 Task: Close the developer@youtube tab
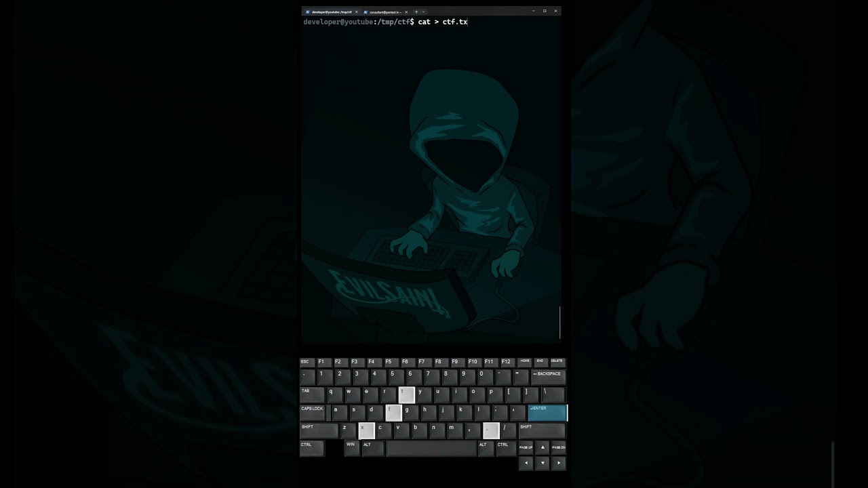356,12
